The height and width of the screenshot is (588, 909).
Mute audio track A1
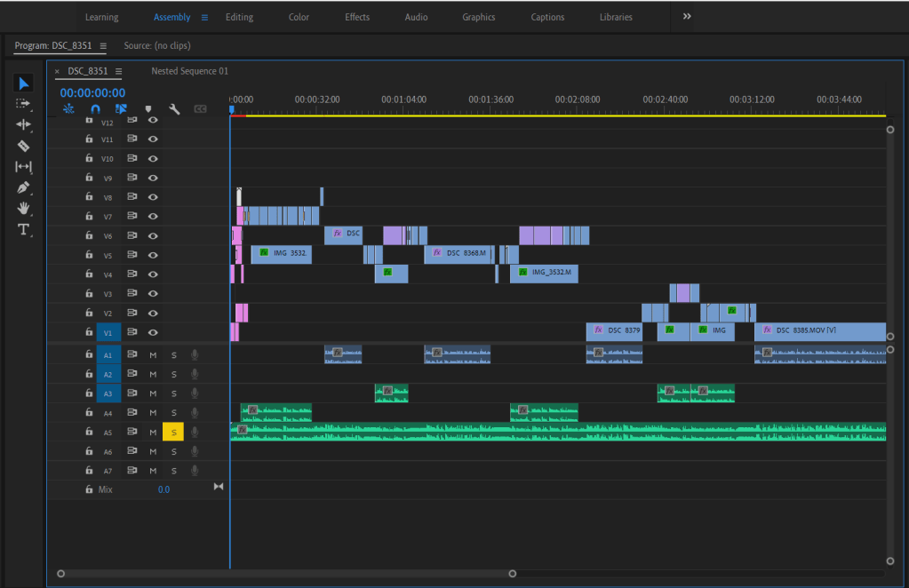tap(153, 355)
